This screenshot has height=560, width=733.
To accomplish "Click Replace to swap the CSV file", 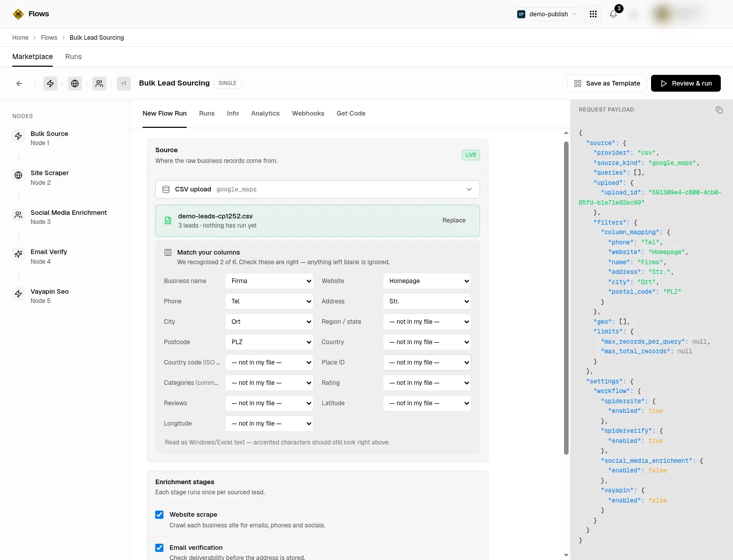I will [454, 220].
